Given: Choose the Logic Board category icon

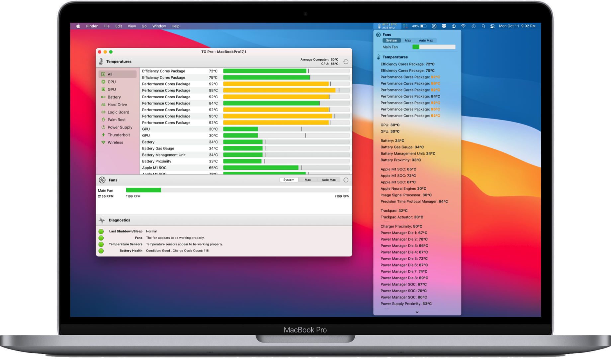Looking at the screenshot, I should (x=103, y=112).
